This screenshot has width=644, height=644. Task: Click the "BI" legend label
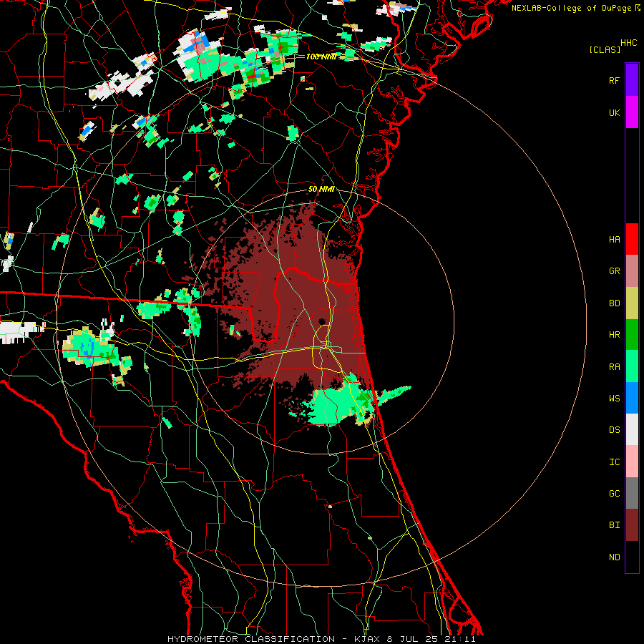[x=614, y=525]
